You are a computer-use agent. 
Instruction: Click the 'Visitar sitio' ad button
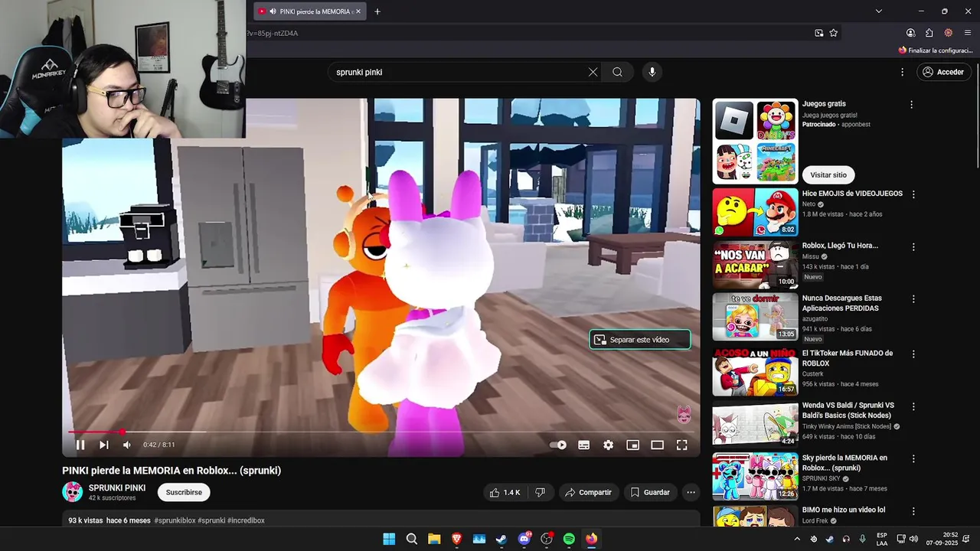[x=828, y=175]
